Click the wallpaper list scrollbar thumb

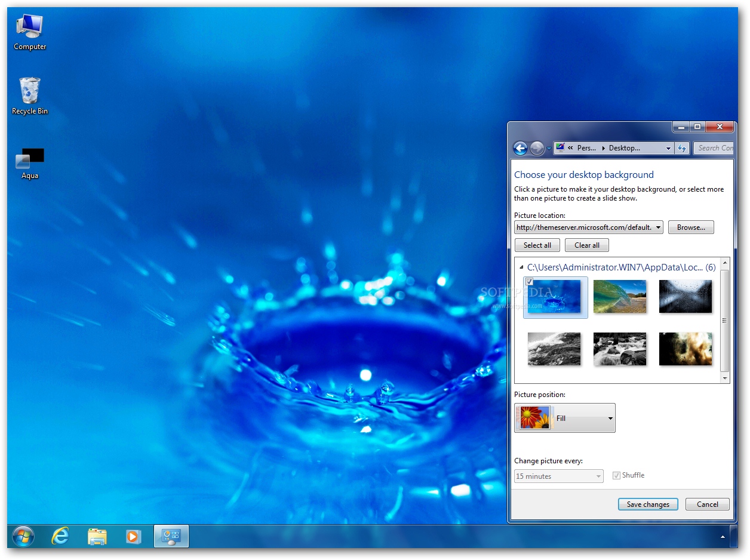[725, 320]
